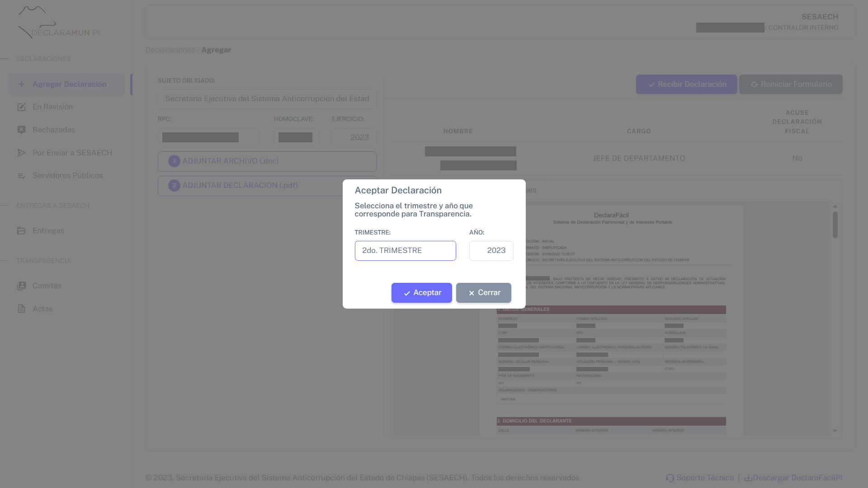Screen dimensions: 868x488
Task: Click the En Revisión edit icon
Action: [x=21, y=107]
